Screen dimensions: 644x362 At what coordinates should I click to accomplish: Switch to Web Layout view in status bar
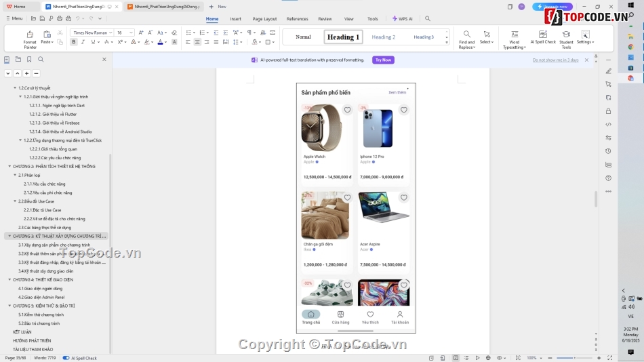(488, 358)
